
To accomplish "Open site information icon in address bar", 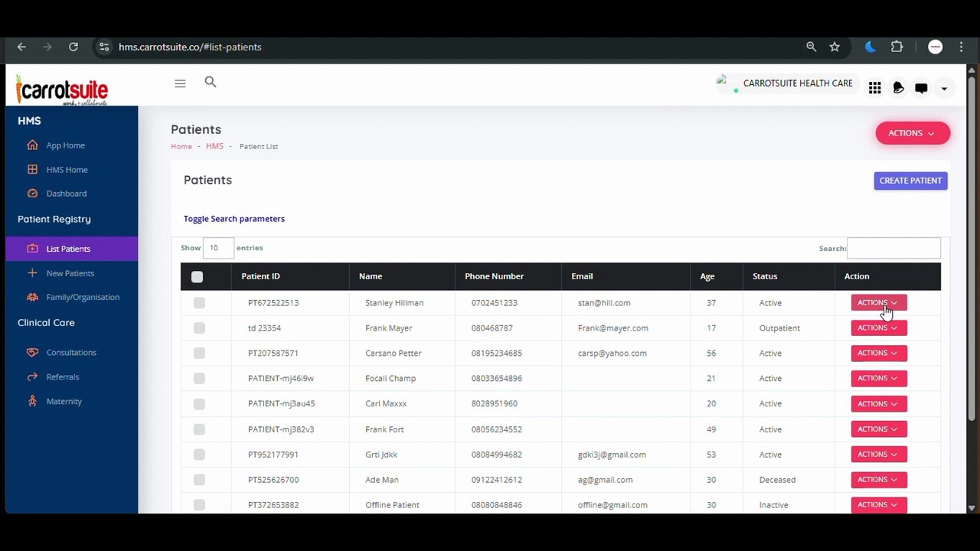I will [104, 47].
